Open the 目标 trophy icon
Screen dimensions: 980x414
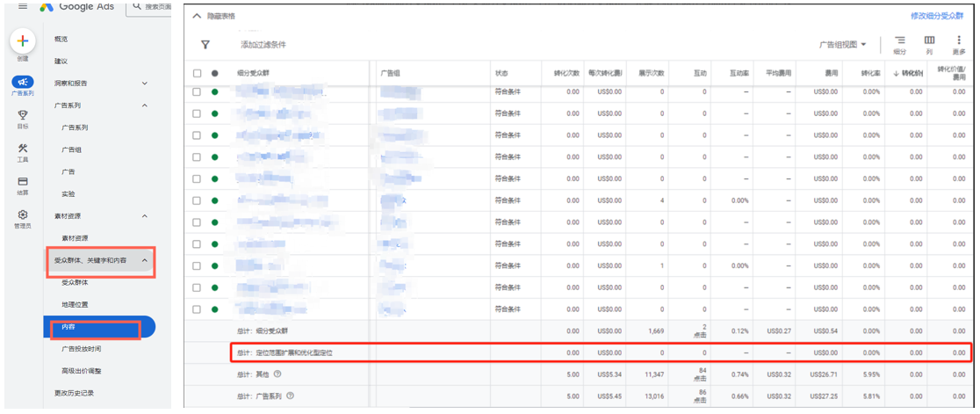[x=23, y=115]
